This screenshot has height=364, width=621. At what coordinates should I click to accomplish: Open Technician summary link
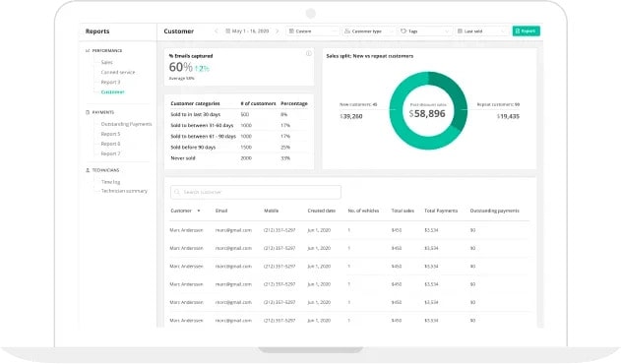click(124, 191)
